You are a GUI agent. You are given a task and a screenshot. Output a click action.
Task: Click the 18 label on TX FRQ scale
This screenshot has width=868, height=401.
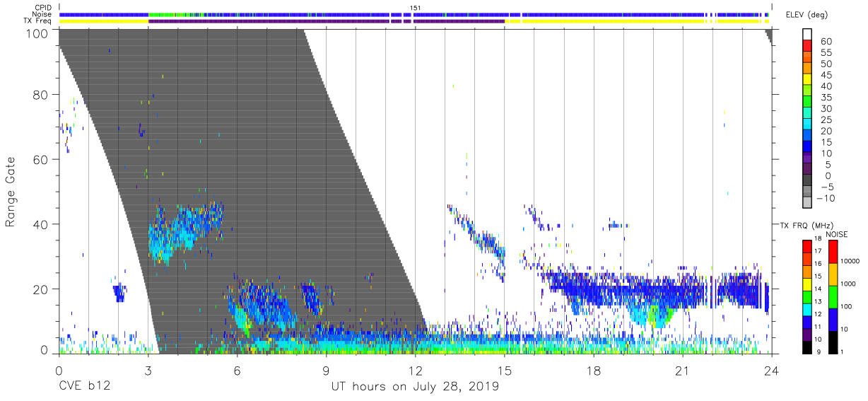(x=817, y=240)
